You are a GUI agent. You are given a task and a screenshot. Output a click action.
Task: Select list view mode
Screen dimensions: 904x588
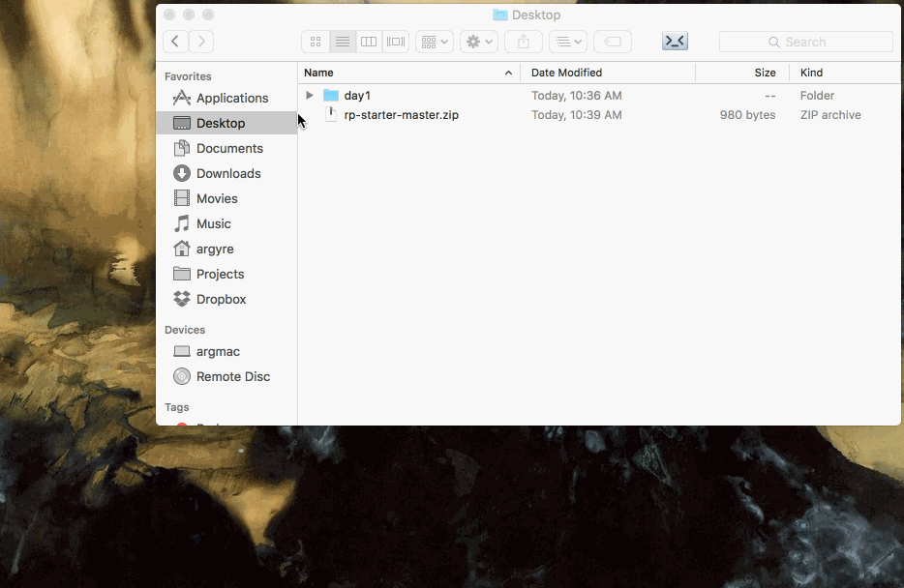342,42
